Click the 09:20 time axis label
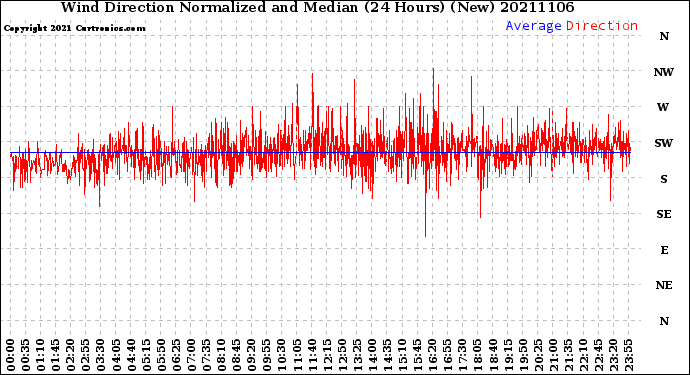690x375 pixels. [252, 355]
